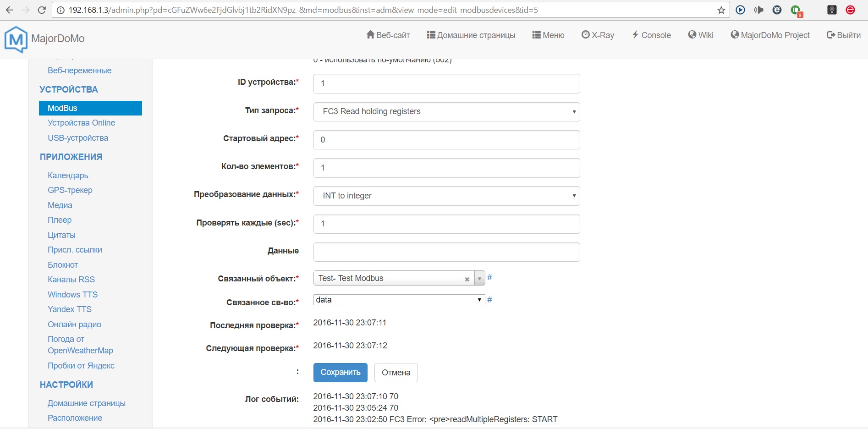Open the Меню item in the top navigation
Image resolution: width=868 pixels, height=429 pixels.
tap(548, 35)
